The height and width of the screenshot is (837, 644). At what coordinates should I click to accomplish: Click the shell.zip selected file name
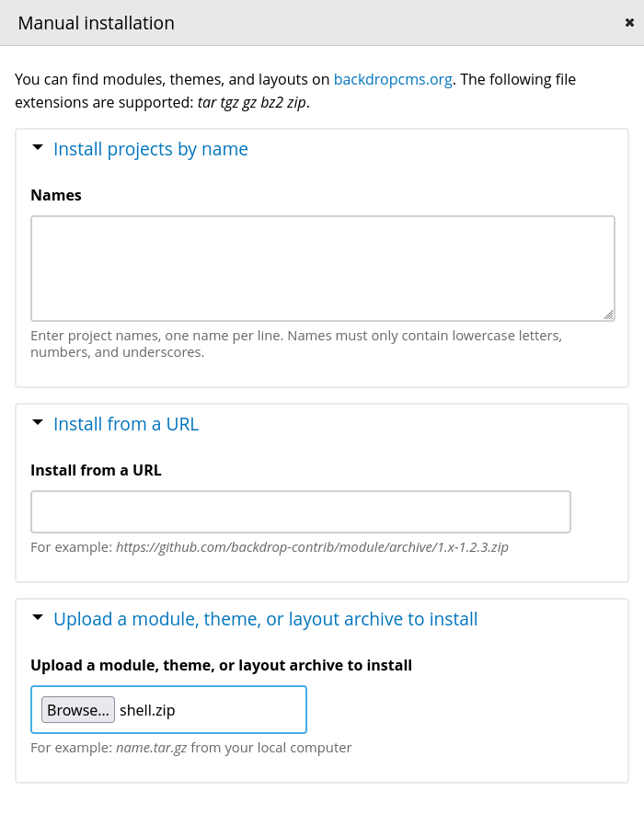click(x=147, y=710)
